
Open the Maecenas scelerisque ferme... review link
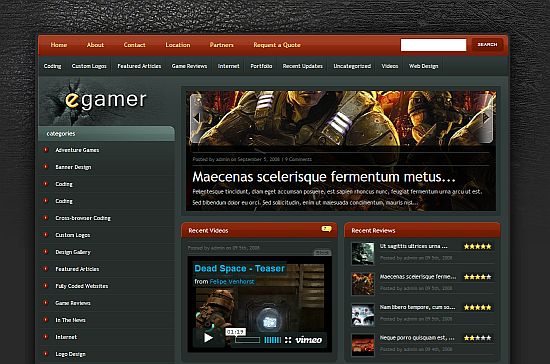(418, 277)
